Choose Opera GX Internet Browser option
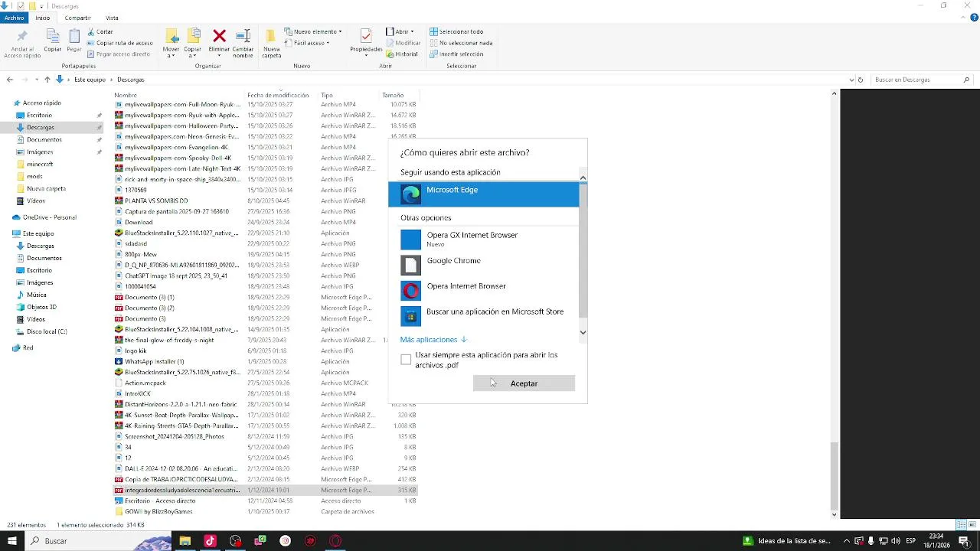The height and width of the screenshot is (551, 980). click(x=483, y=239)
